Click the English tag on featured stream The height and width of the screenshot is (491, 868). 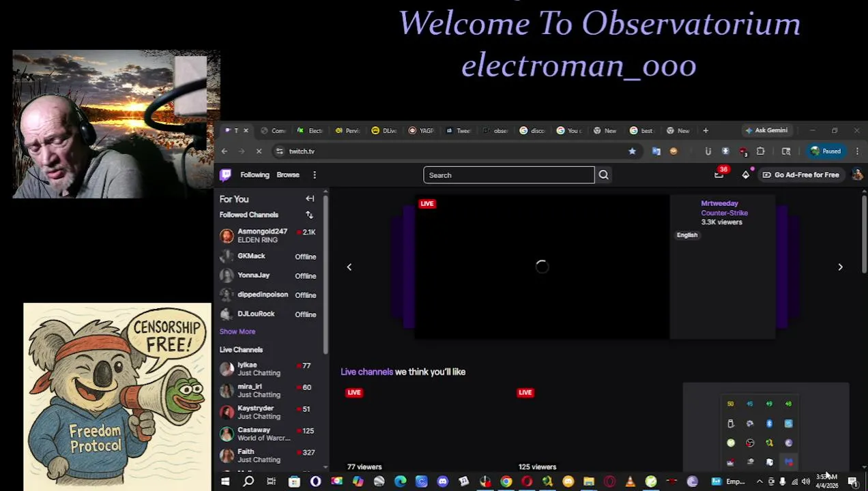(x=686, y=235)
